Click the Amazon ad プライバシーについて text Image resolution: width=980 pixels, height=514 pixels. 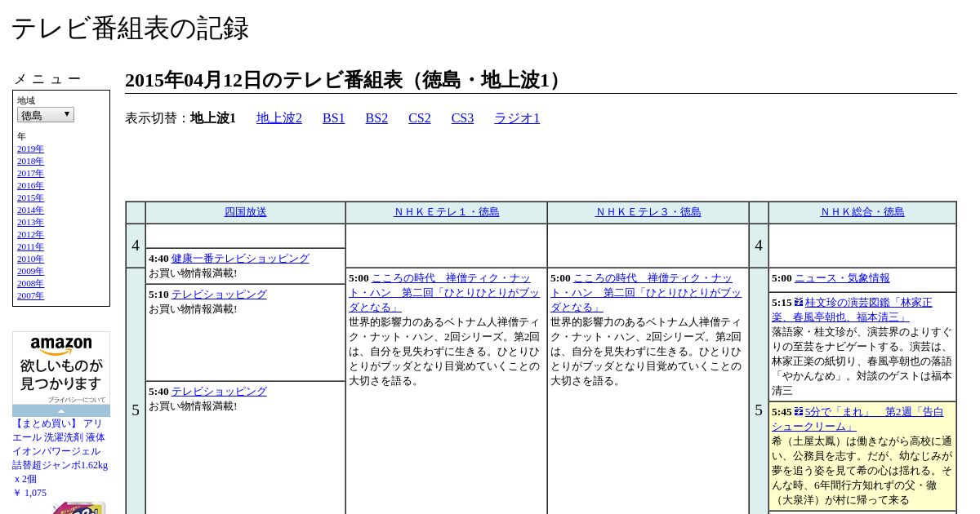pyautogui.click(x=76, y=400)
